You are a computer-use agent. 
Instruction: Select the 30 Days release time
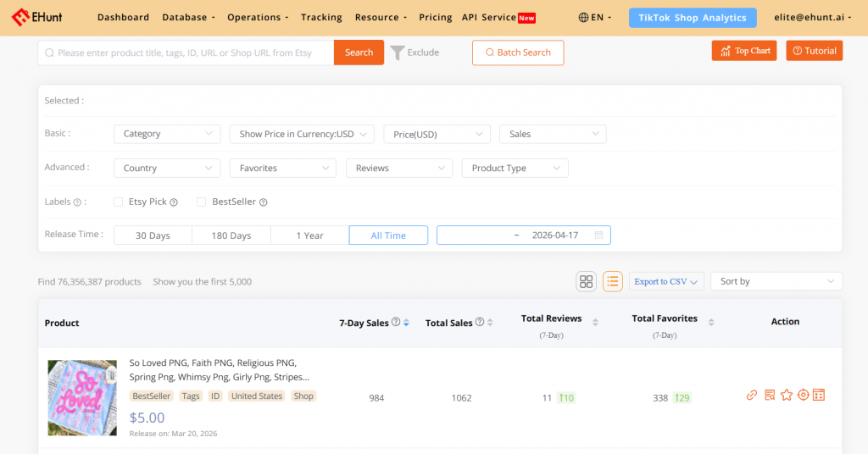(x=153, y=235)
